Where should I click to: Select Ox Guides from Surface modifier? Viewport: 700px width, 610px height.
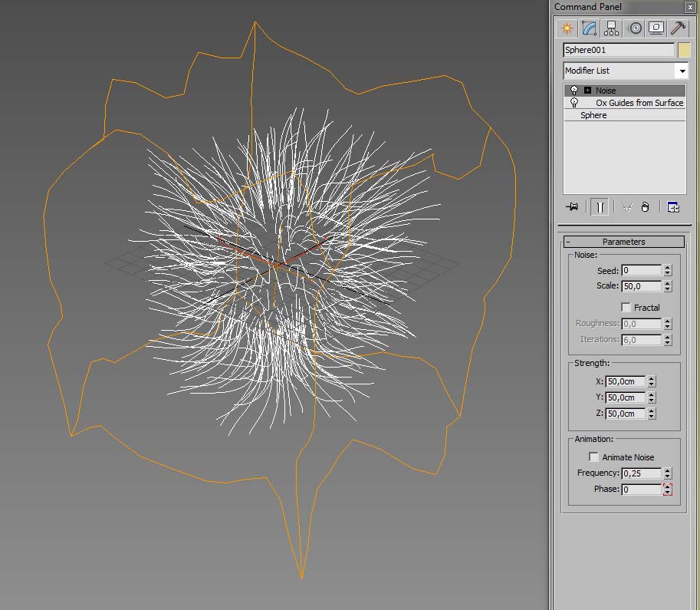pos(639,103)
